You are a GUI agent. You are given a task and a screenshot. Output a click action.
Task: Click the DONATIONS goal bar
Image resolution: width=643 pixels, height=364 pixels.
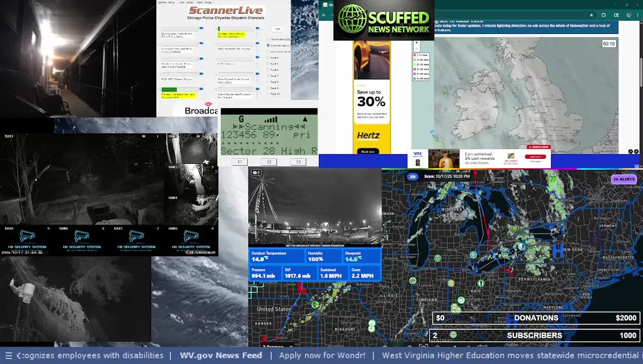[536, 318]
